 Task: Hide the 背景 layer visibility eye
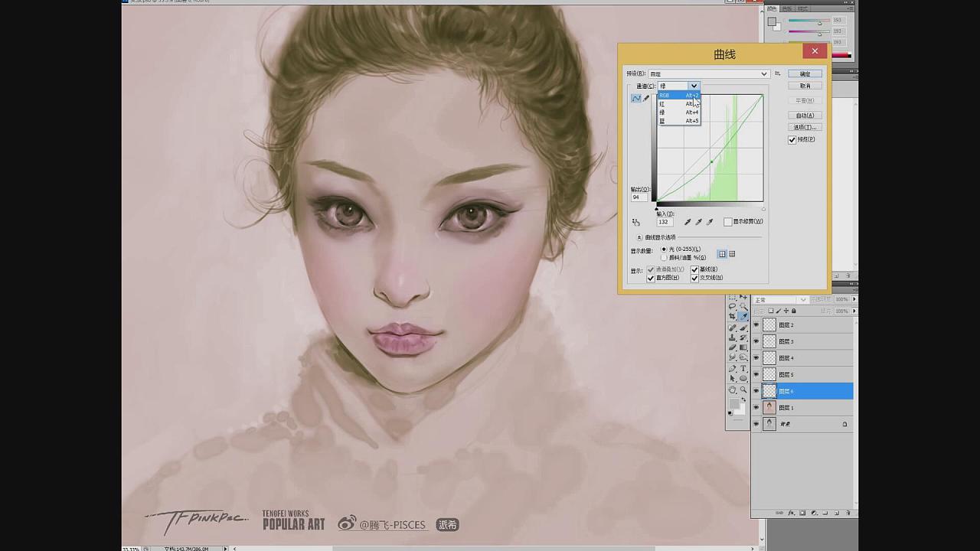(x=756, y=424)
